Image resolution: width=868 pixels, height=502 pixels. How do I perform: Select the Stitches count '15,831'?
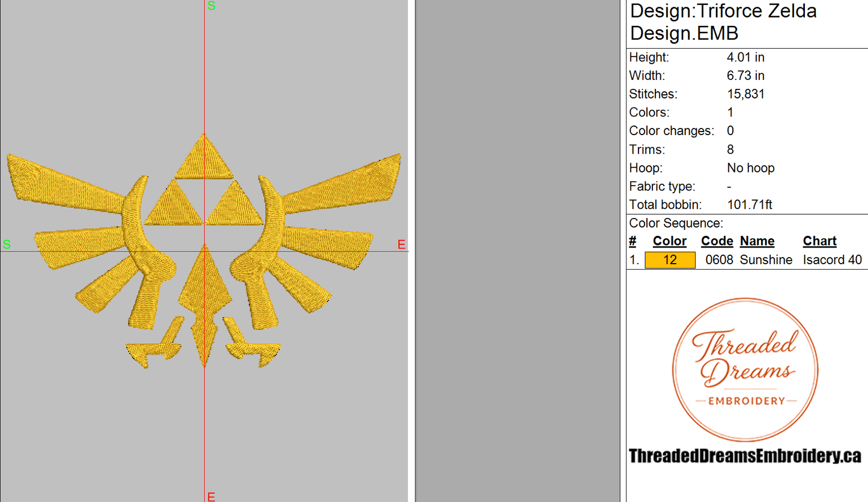(x=745, y=94)
